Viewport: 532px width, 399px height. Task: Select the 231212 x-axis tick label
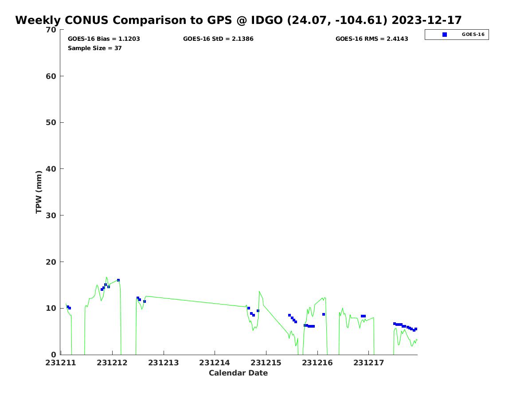tap(112, 363)
